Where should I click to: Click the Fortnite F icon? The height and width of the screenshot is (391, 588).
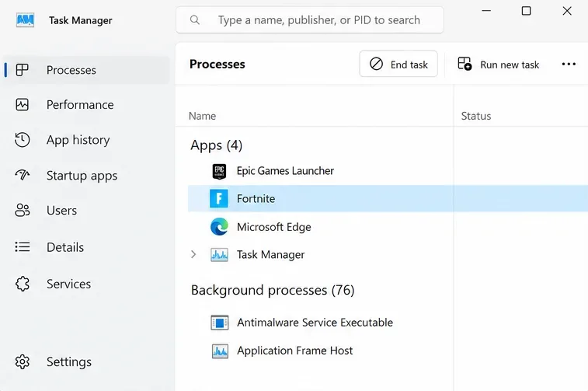coord(219,198)
